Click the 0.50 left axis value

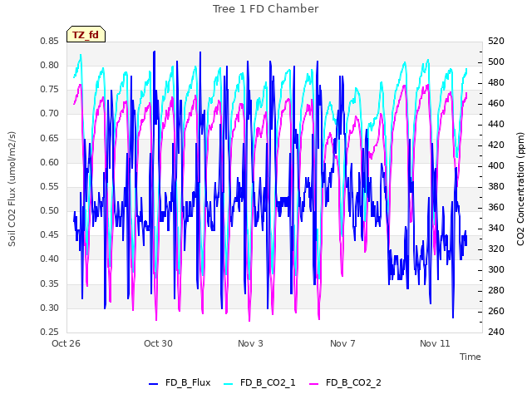click(50, 210)
